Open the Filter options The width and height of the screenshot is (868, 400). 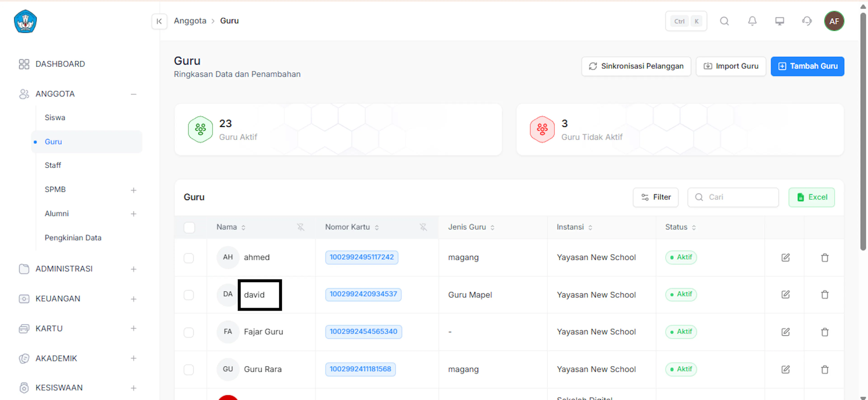[656, 197]
